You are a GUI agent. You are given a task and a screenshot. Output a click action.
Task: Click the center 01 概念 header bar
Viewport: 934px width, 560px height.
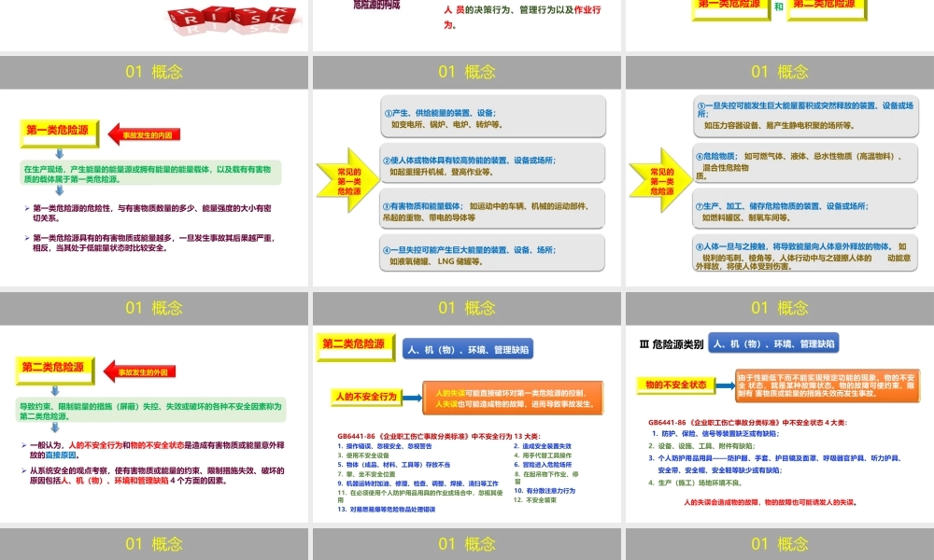(x=467, y=71)
